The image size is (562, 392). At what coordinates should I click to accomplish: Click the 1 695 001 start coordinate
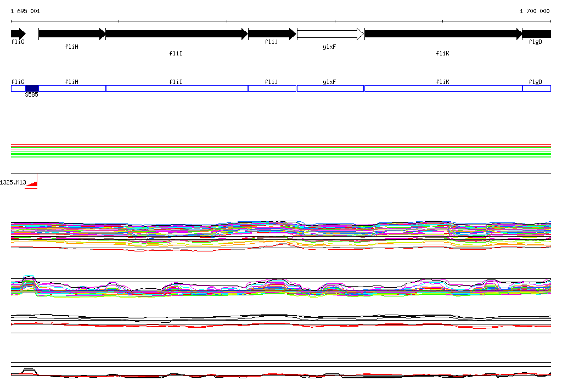25,11
